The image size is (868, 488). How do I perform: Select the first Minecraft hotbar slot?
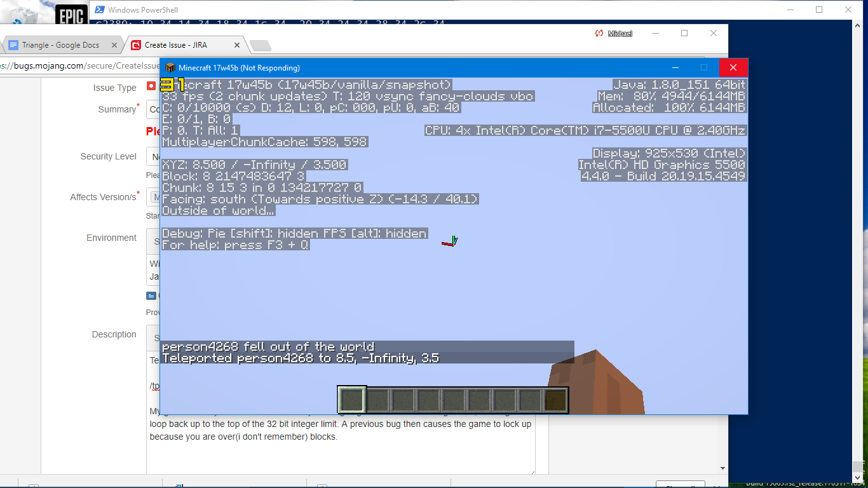[351, 400]
